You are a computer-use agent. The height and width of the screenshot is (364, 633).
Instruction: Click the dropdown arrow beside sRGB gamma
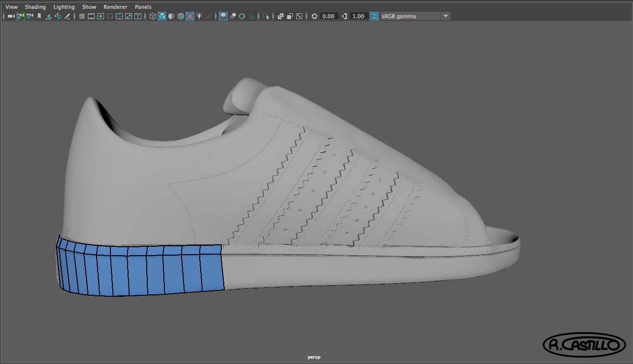tap(446, 16)
